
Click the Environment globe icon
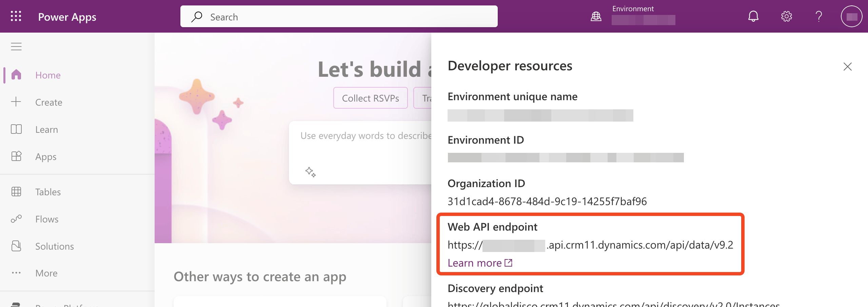click(596, 16)
